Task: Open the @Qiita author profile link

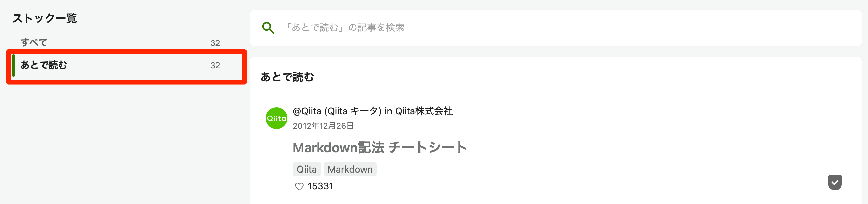Action: click(x=307, y=111)
